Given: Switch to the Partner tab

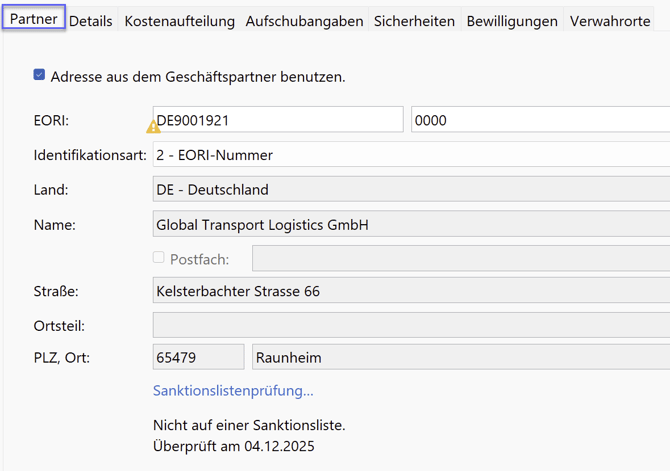Looking at the screenshot, I should [33, 19].
